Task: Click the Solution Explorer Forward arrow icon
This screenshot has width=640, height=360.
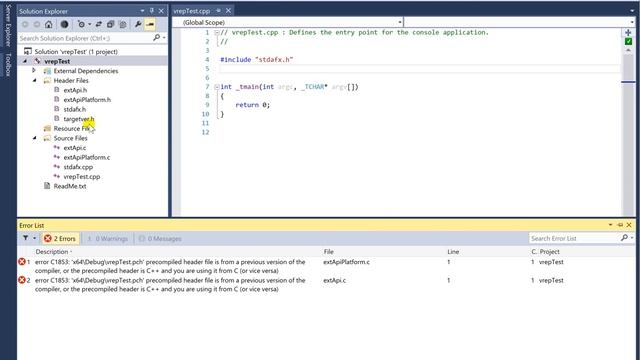Action: 37,24
